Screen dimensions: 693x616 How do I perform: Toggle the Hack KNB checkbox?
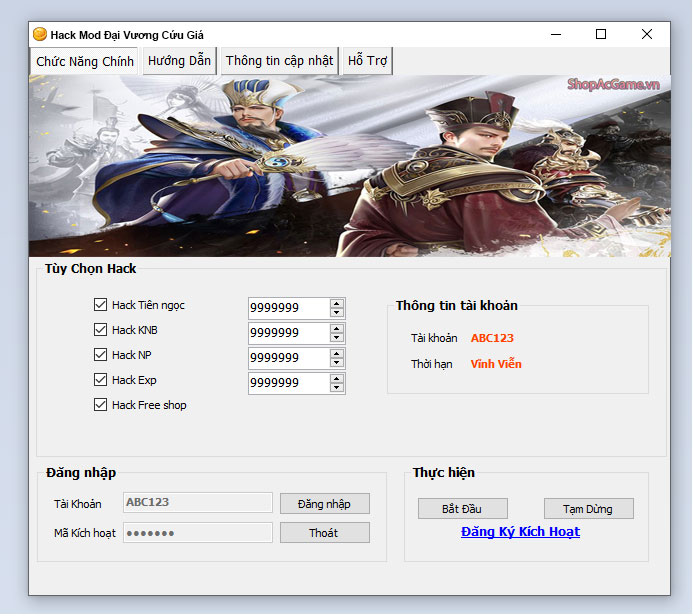[x=100, y=330]
